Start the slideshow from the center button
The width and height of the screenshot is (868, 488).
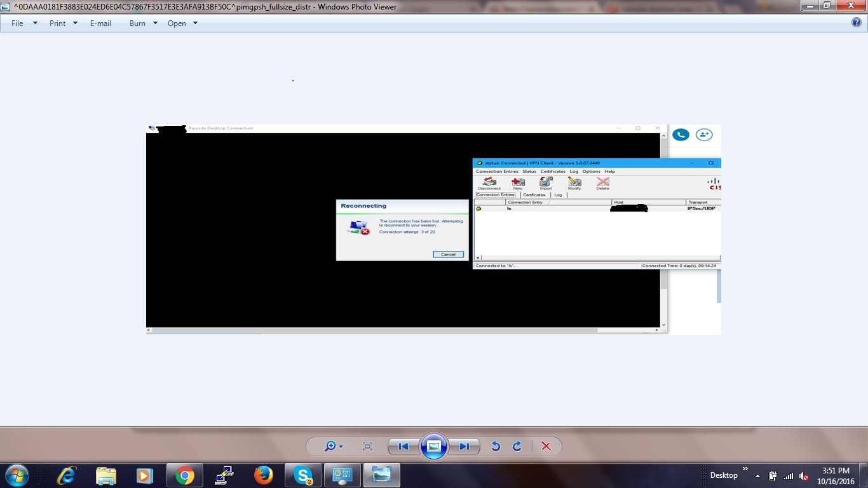pos(433,446)
